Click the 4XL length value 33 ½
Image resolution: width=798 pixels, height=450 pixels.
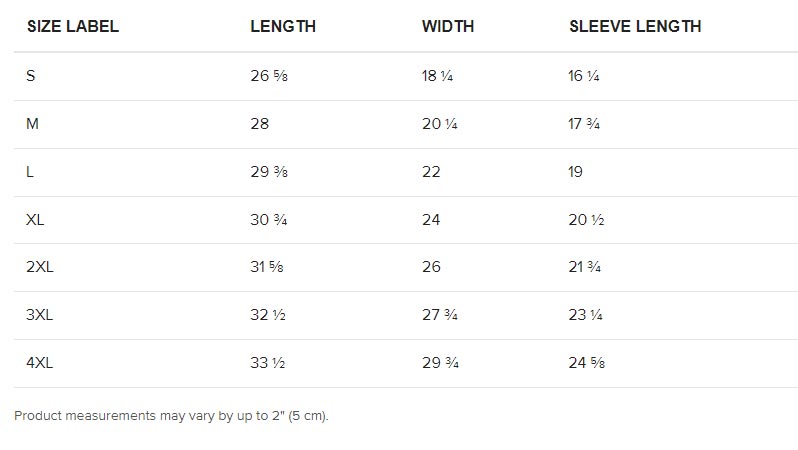click(268, 363)
